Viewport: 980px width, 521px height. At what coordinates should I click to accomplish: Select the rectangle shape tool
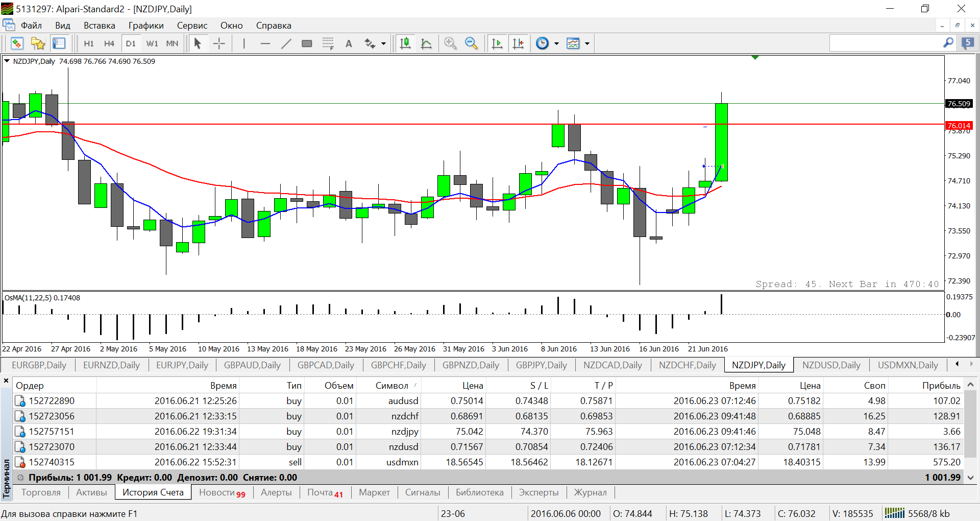click(x=307, y=43)
